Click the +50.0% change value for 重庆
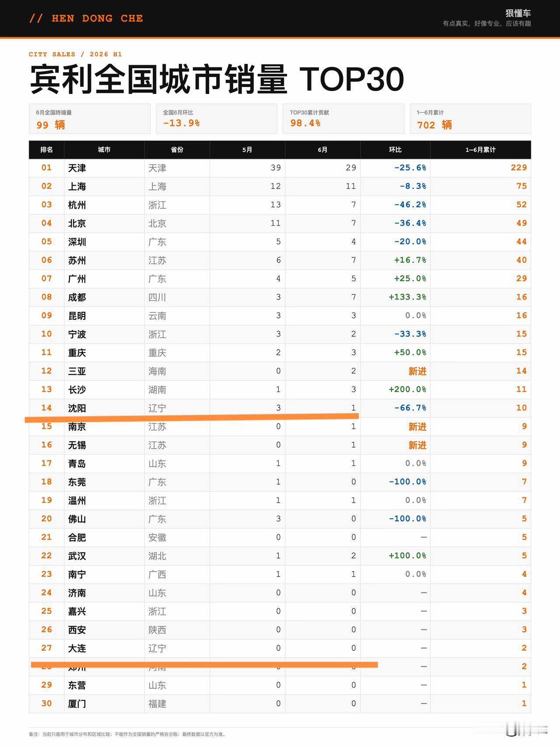The image size is (560, 748). pos(410,352)
